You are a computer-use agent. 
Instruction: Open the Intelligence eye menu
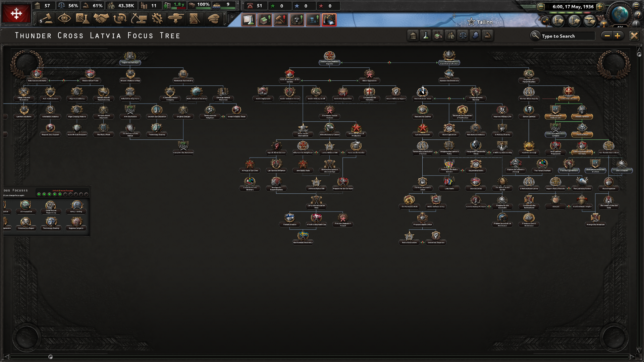(64, 19)
